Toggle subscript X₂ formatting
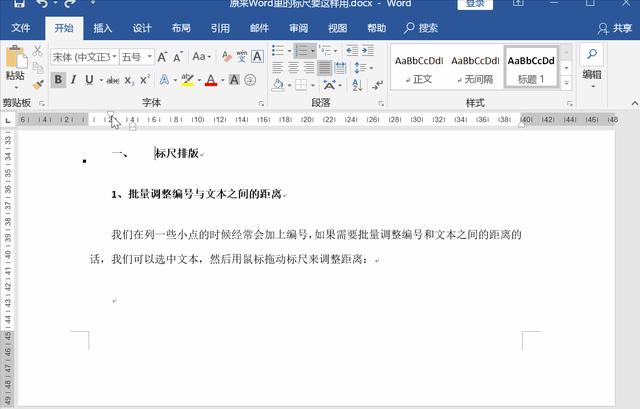640x409 pixels. click(129, 80)
